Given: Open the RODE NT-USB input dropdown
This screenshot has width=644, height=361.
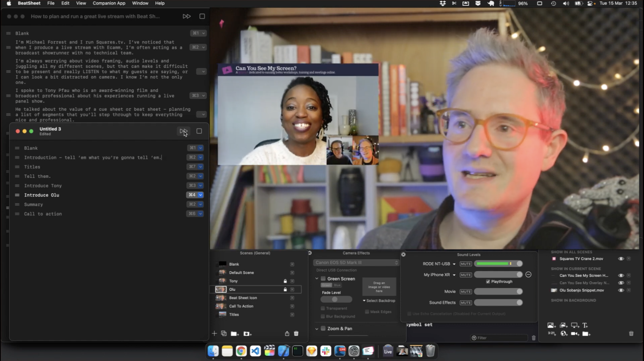Looking at the screenshot, I should point(454,264).
